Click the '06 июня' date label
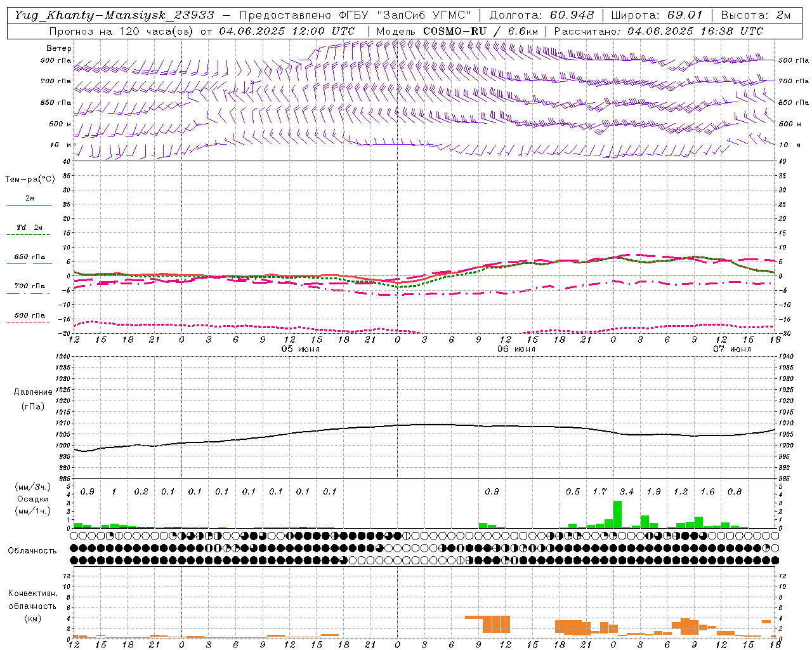The image size is (812, 650). (x=516, y=349)
